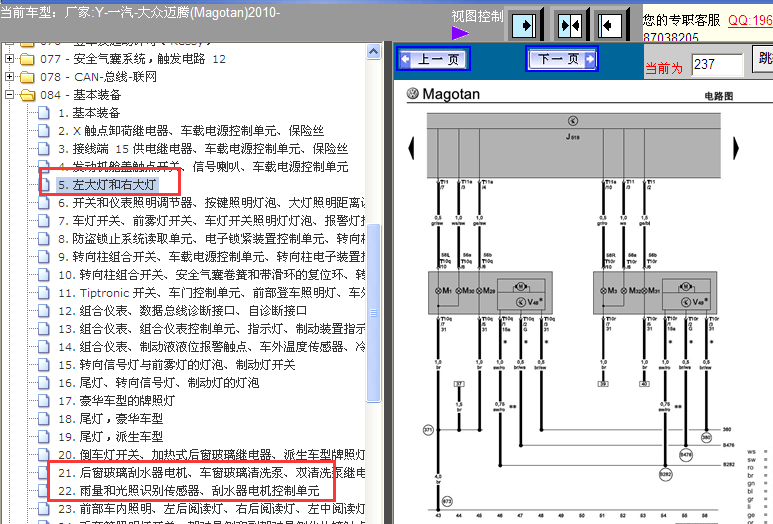Open item 6. 开关和仪表照明调节器

point(211,203)
